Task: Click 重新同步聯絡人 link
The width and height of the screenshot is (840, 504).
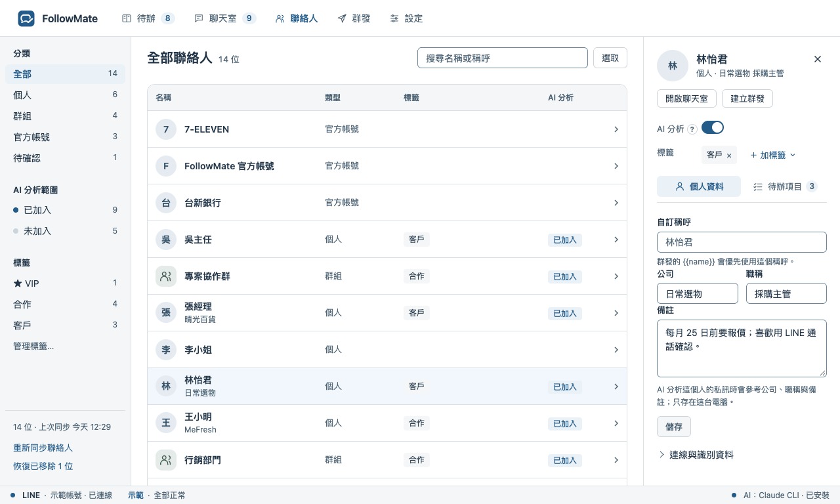Action: point(43,448)
